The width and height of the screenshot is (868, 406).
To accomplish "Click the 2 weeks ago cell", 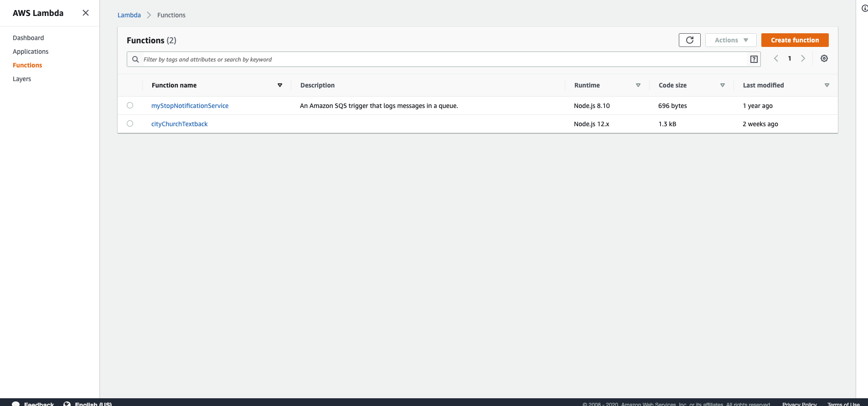I will click(x=760, y=124).
